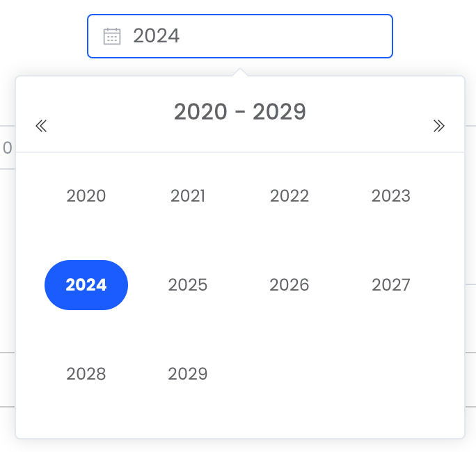Click the popup pointer arrow below the input
This screenshot has height=452, width=476.
pyautogui.click(x=240, y=72)
